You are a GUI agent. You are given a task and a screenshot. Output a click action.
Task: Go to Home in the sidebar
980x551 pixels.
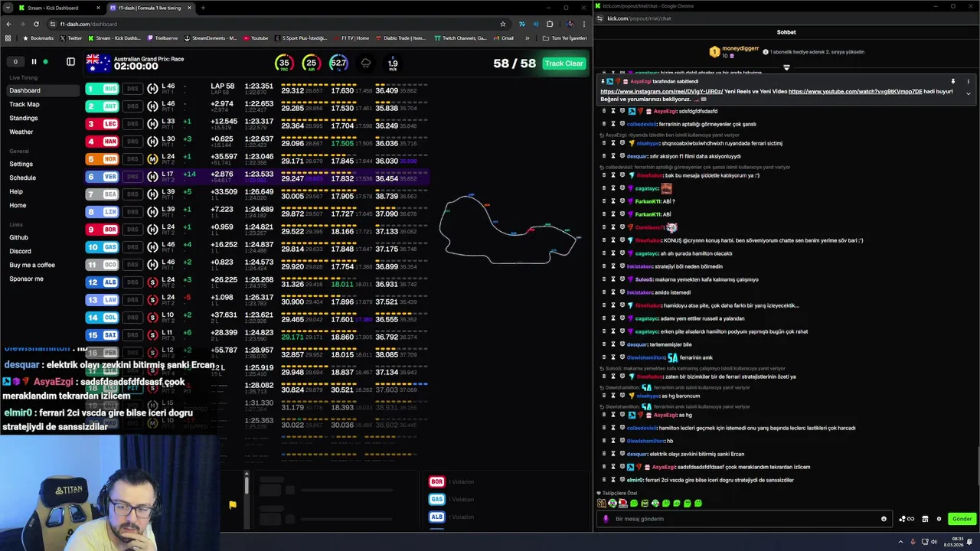(18, 205)
